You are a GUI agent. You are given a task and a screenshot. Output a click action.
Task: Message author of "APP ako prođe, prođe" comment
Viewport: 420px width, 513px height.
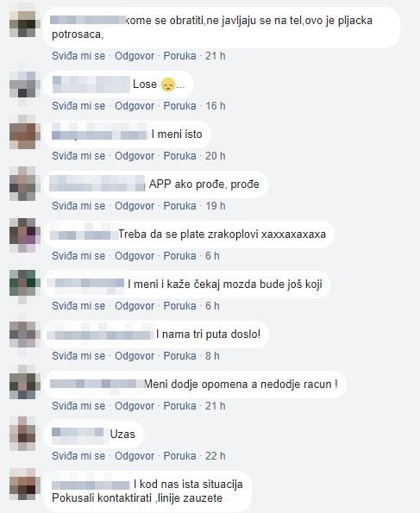(x=179, y=206)
